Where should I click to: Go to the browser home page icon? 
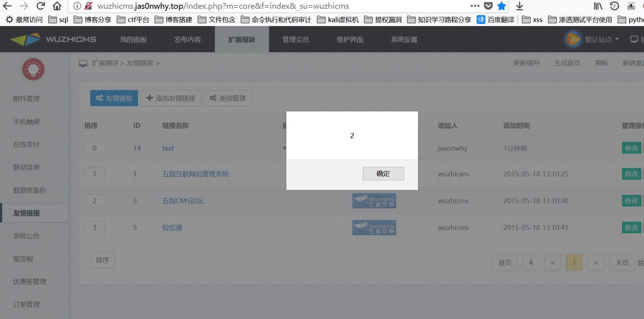(57, 6)
